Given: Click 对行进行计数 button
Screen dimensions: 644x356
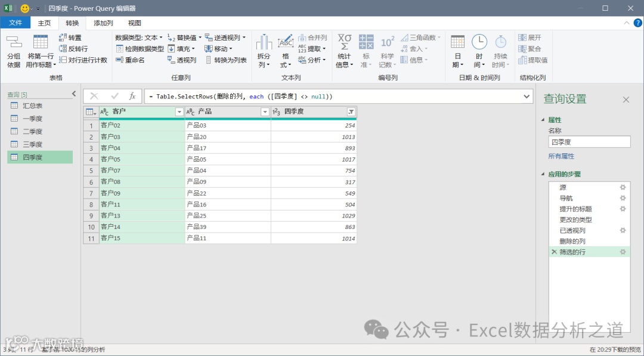Looking at the screenshot, I should click(83, 60).
